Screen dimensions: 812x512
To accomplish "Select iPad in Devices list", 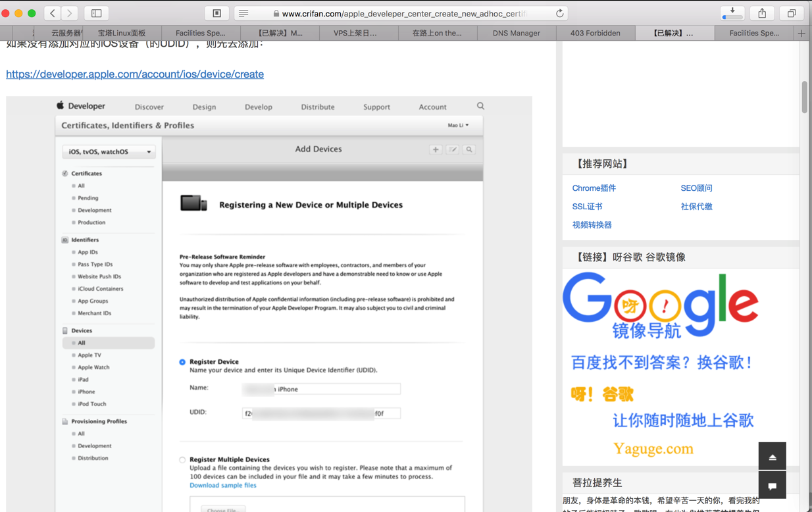I will click(x=83, y=380).
